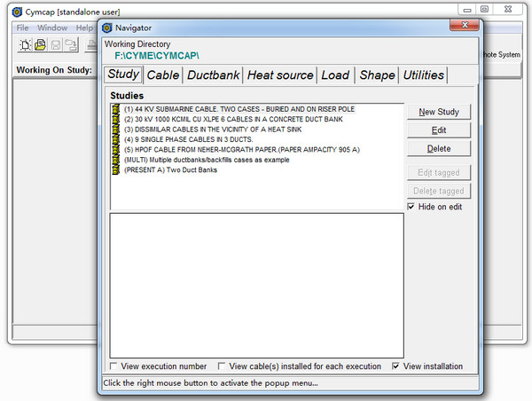Select the 9 SINGLE PHASE CABLES study
Viewport: 532px width, 401px height.
coord(176,140)
